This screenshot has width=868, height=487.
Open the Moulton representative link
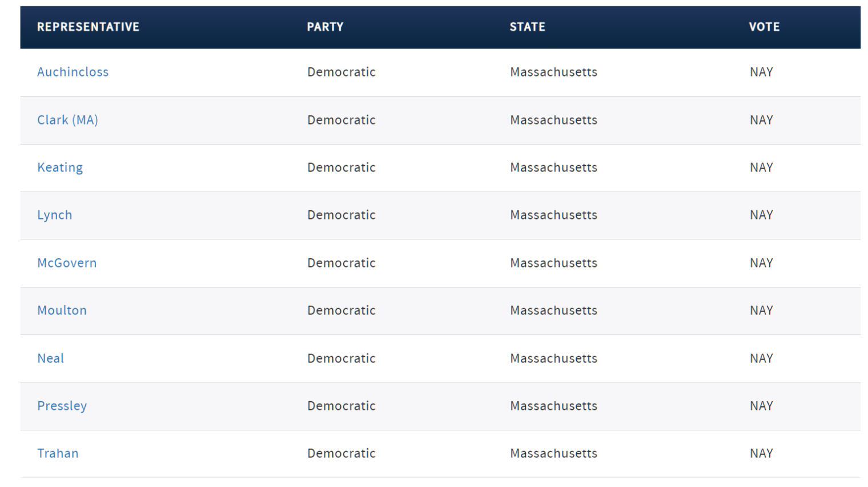(x=62, y=310)
